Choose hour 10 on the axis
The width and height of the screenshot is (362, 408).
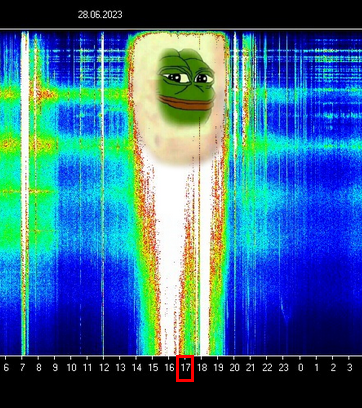(71, 368)
